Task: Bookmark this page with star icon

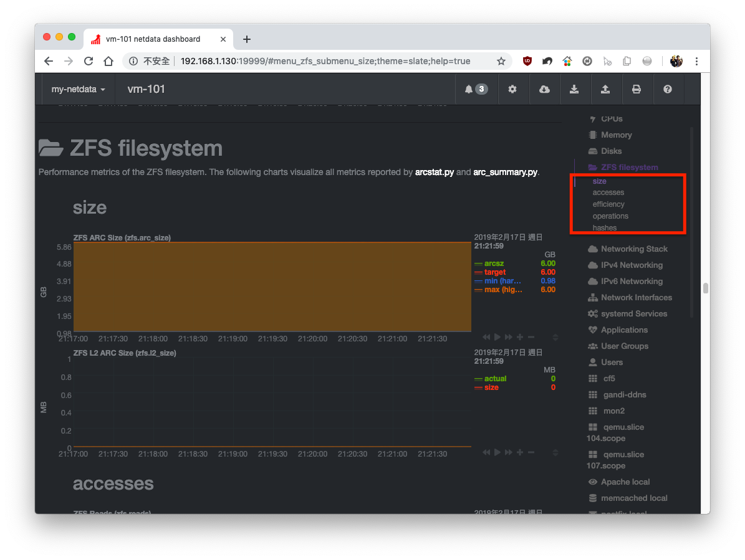Action: click(501, 61)
